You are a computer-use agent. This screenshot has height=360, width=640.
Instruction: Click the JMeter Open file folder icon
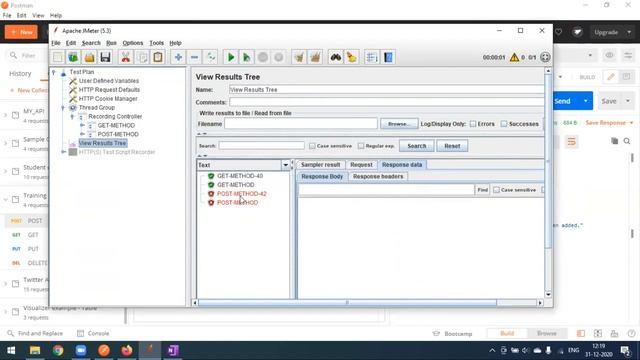(x=89, y=57)
